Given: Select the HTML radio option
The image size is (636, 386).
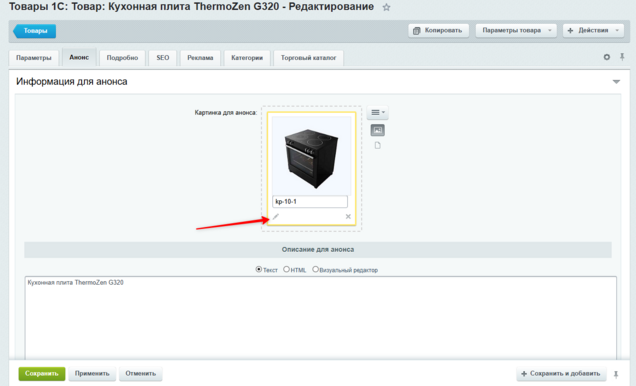Looking at the screenshot, I should point(286,269).
